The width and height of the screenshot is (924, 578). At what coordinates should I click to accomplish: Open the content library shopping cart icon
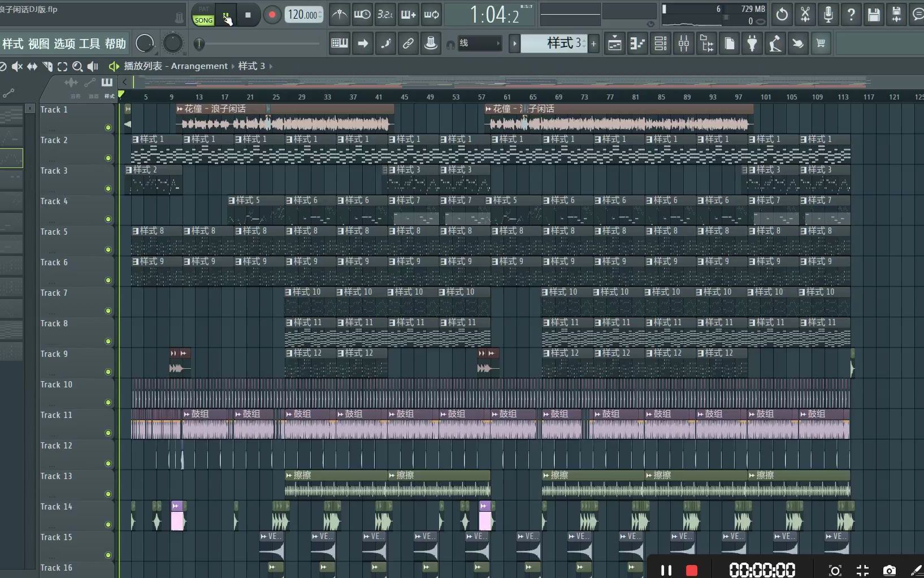tap(821, 44)
